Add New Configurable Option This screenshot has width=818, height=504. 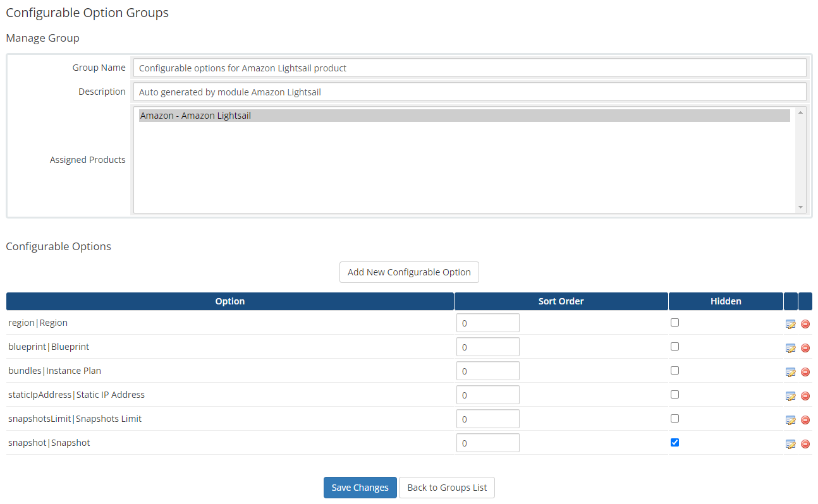(409, 272)
